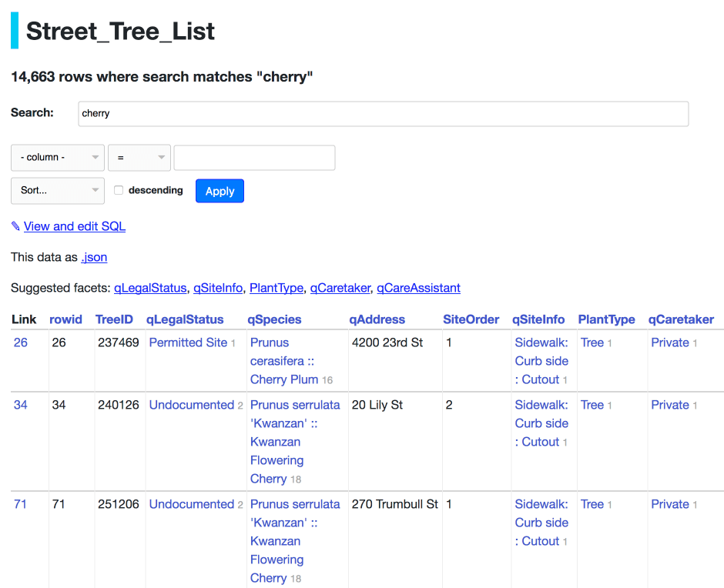Screen dimensions: 724x588
Task: Open row link 71
Action: 21,504
